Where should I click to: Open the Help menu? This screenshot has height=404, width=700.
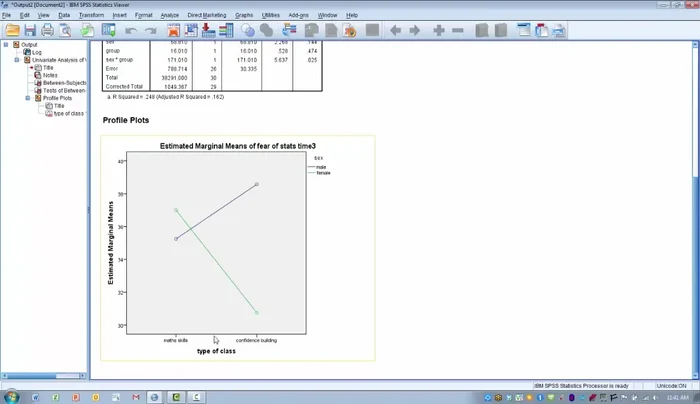point(352,15)
